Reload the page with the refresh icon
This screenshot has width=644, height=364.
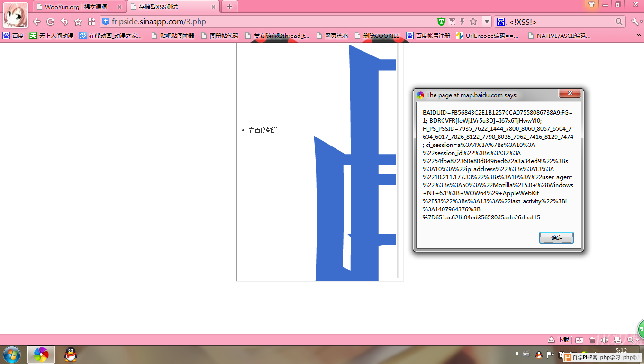50,22
